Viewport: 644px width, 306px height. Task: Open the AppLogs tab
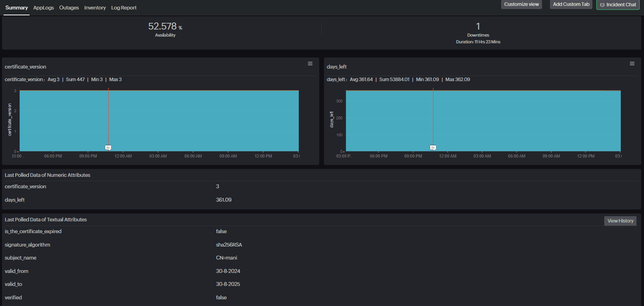pos(43,7)
